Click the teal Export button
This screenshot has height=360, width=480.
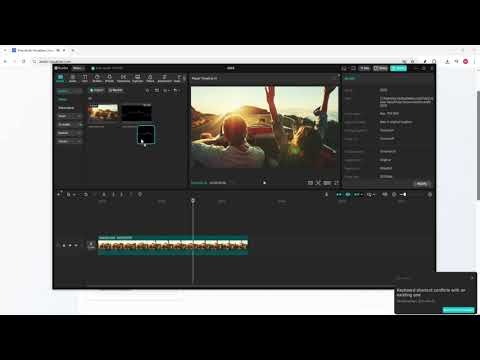[398, 68]
